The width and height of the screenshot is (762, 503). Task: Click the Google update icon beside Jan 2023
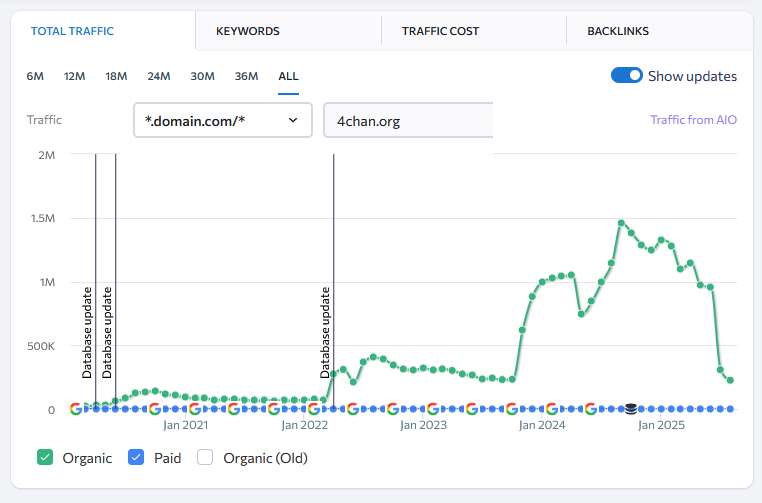pos(433,409)
